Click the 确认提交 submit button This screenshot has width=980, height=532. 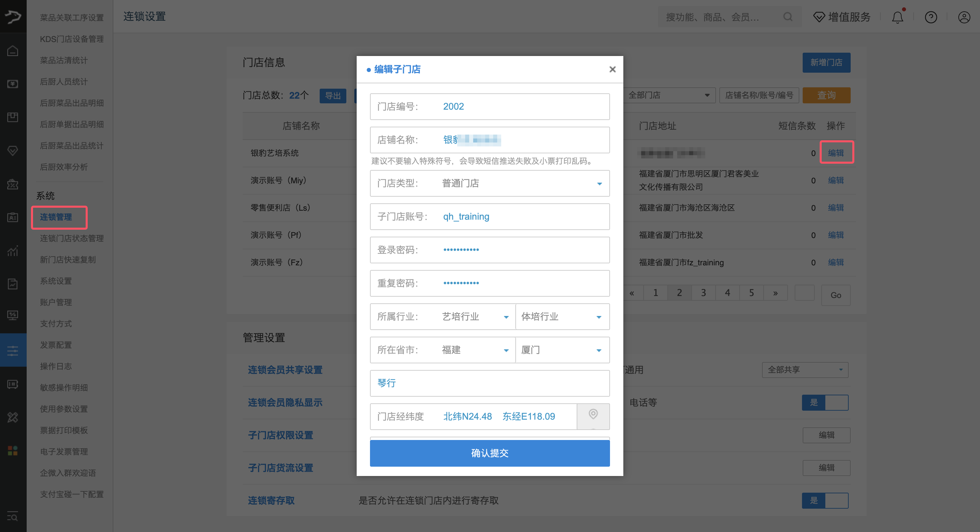(490, 453)
